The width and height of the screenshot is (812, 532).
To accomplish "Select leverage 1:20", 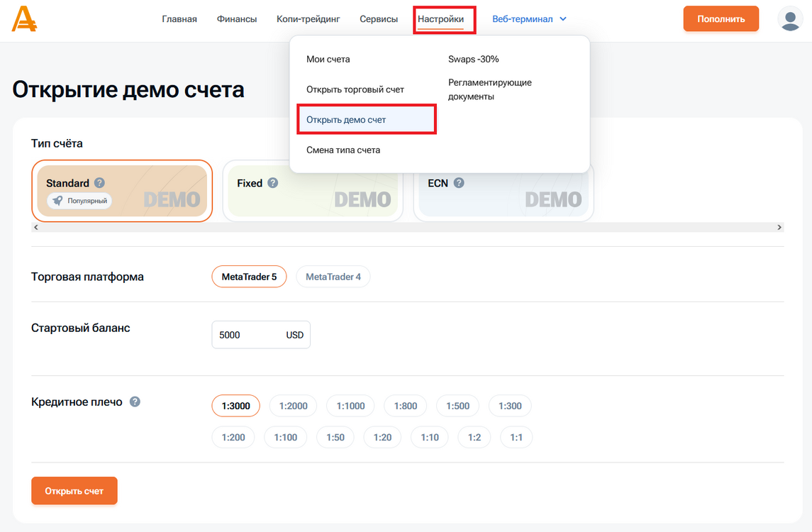I will [x=382, y=437].
